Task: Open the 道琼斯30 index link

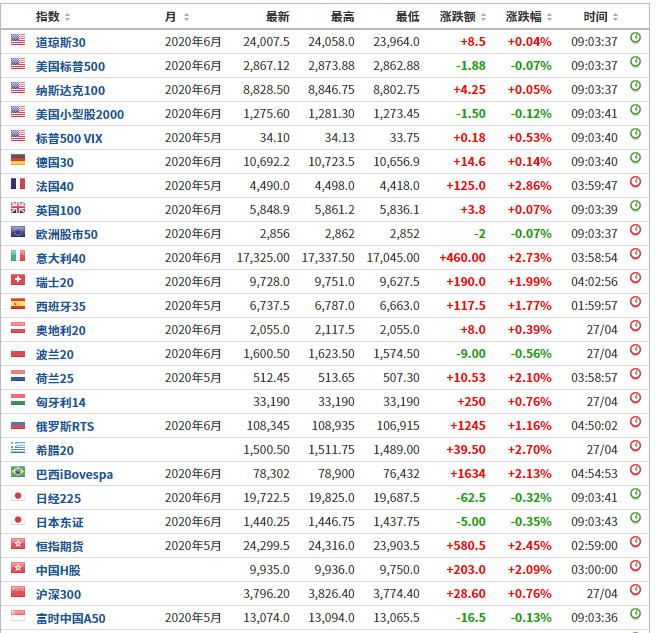Action: pos(61,42)
